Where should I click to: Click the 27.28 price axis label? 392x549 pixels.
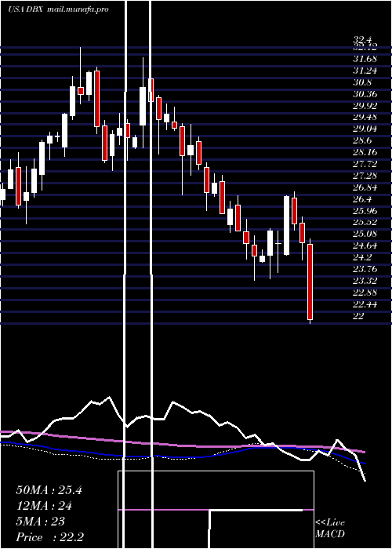tap(365, 176)
